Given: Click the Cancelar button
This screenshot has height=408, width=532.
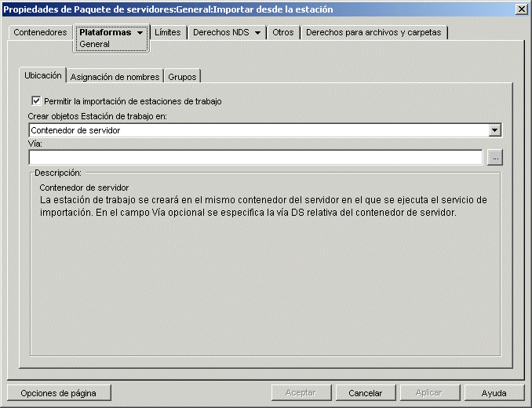Looking at the screenshot, I should tap(366, 393).
